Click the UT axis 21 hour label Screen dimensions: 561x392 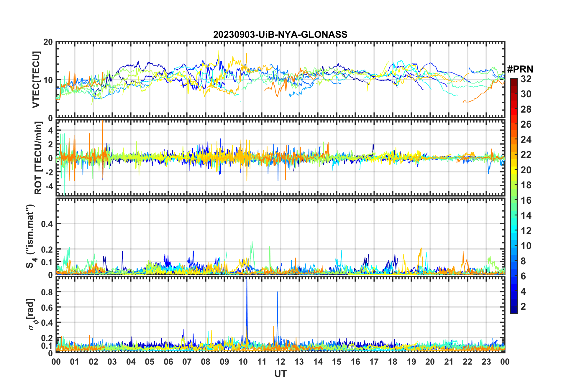pos(449,362)
